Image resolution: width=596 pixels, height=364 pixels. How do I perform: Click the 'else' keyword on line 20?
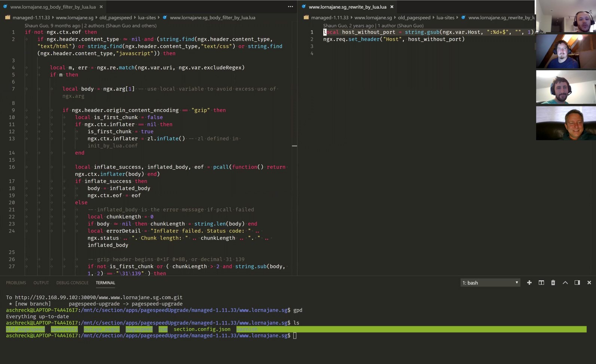[81, 203]
